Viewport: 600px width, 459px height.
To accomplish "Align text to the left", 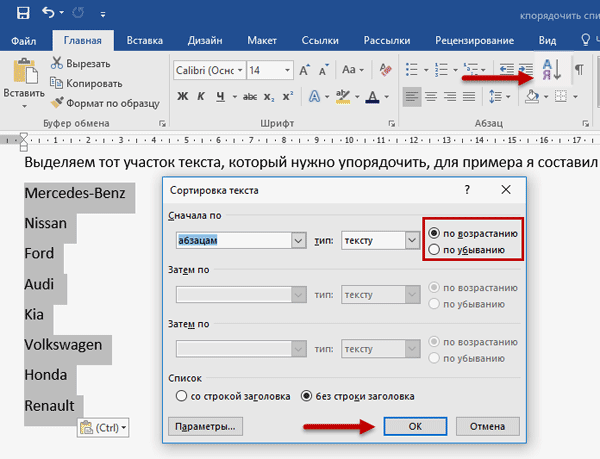I will tap(412, 96).
